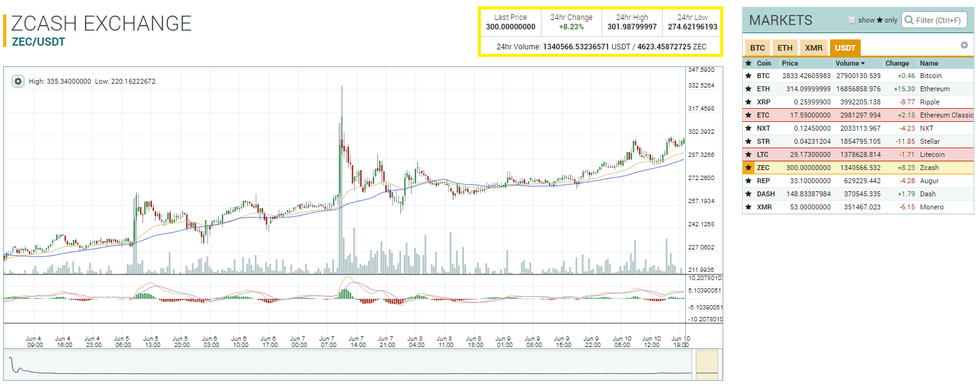Switch to the XMR markets tab
Screen dimensions: 980x387
814,48
